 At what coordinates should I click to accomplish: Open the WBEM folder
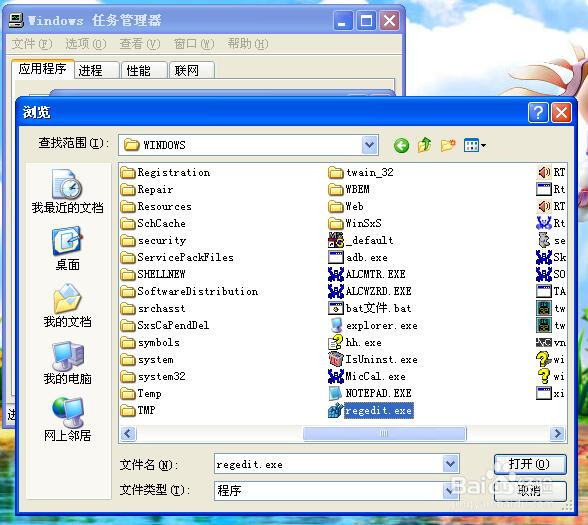[349, 189]
